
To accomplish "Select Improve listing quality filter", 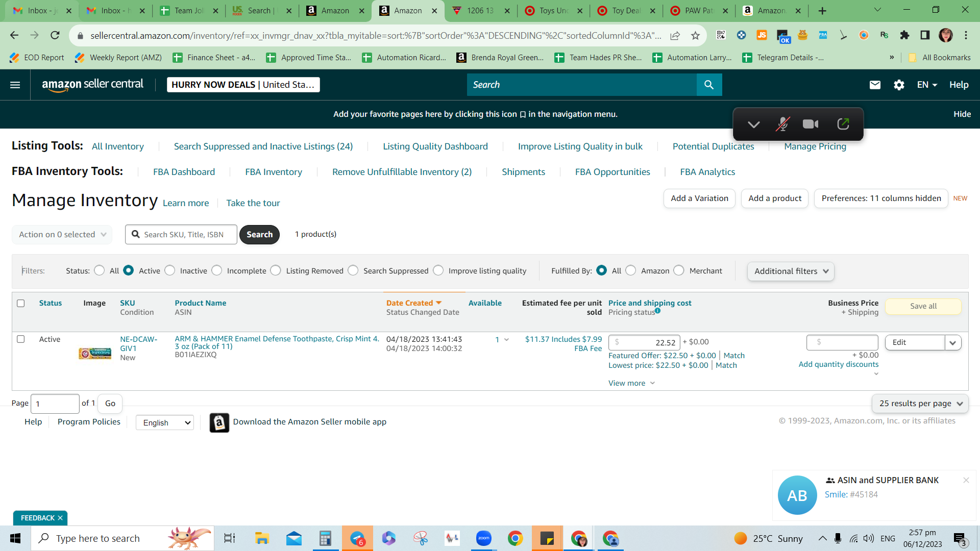I will (x=438, y=270).
